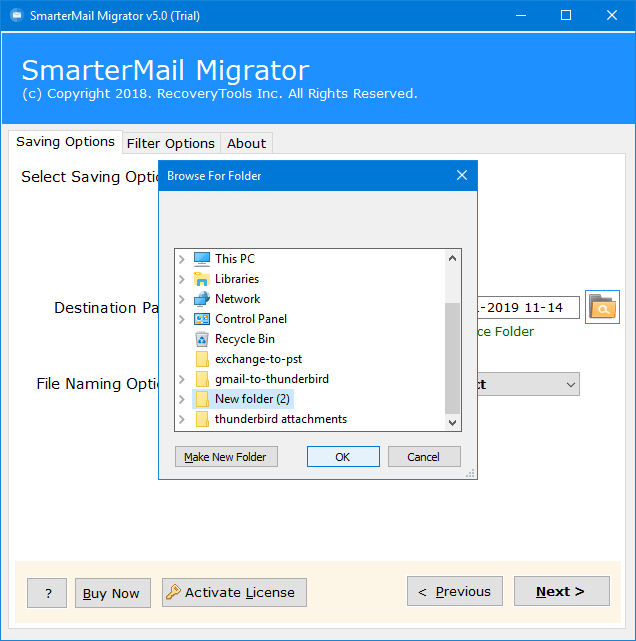The width and height of the screenshot is (636, 641).
Task: Expand the Network tree node
Action: [x=182, y=299]
